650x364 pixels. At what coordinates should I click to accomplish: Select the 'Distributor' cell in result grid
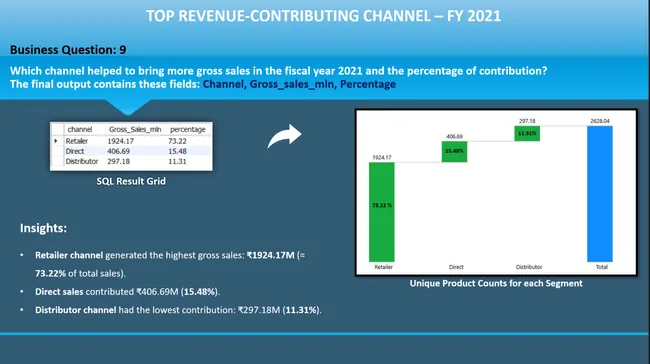[82, 161]
